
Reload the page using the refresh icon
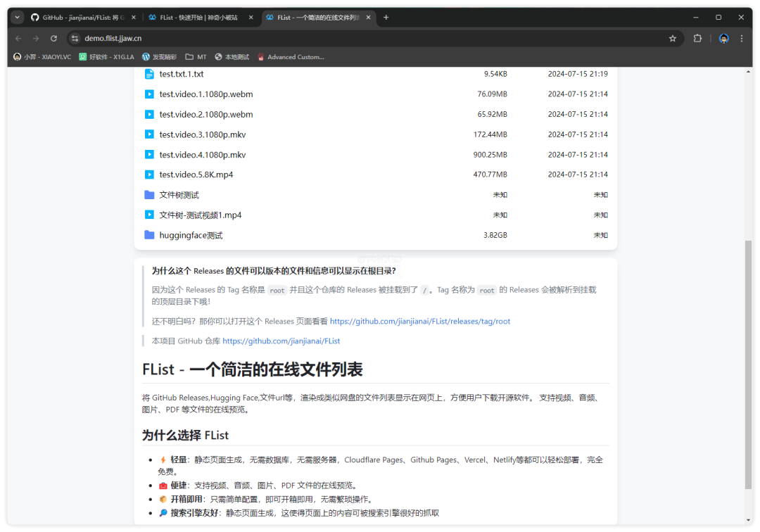point(53,38)
